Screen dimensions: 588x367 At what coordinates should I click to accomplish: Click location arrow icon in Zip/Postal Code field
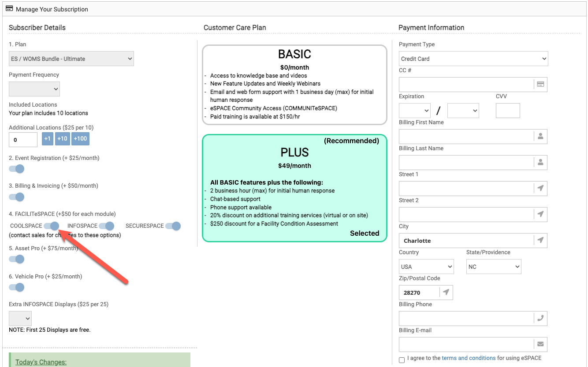tap(446, 293)
